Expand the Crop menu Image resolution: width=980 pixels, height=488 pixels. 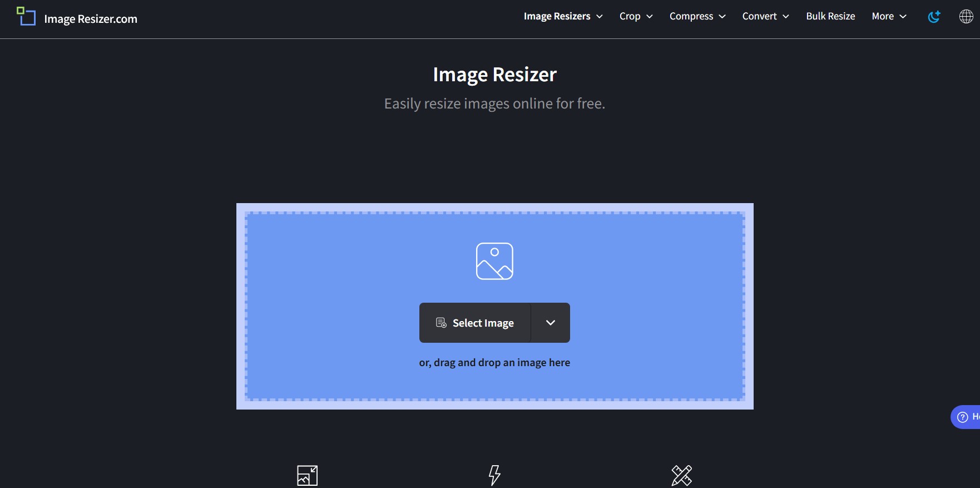coord(636,17)
